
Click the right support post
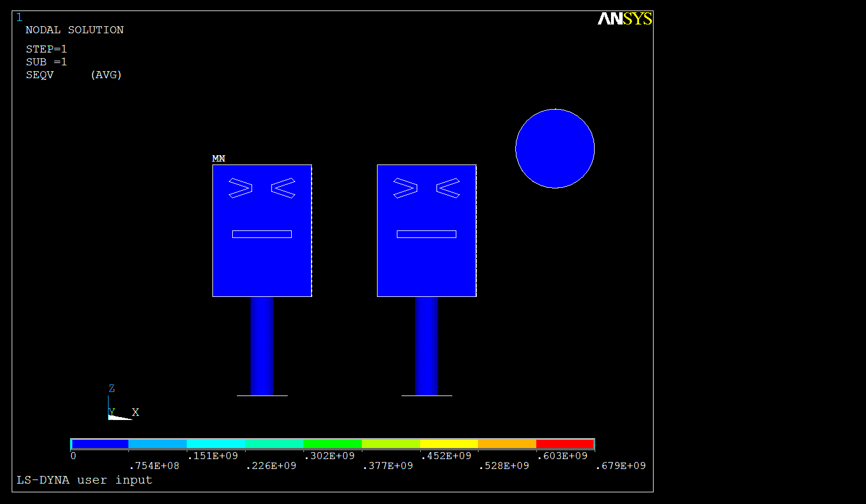coord(426,344)
